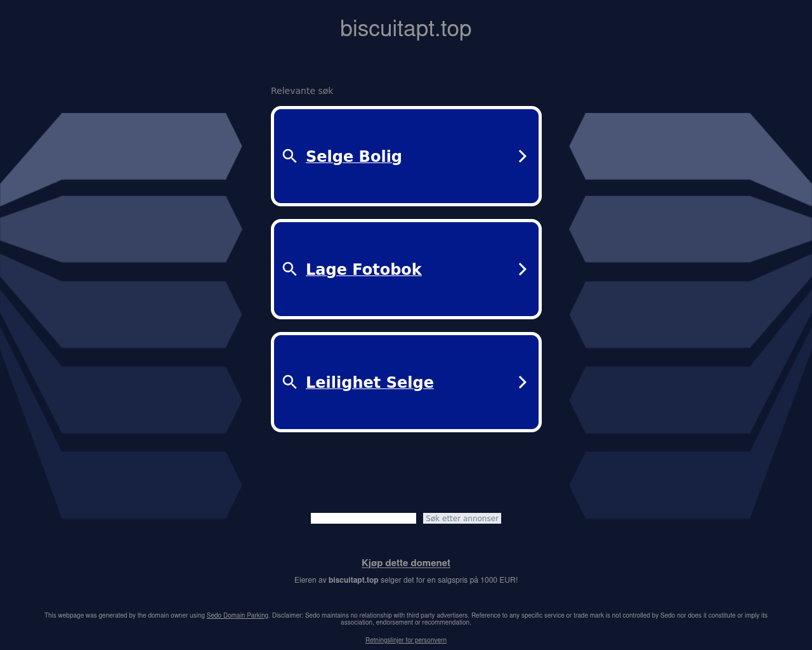
Task: Click the Relevante søk label
Action: click(302, 91)
